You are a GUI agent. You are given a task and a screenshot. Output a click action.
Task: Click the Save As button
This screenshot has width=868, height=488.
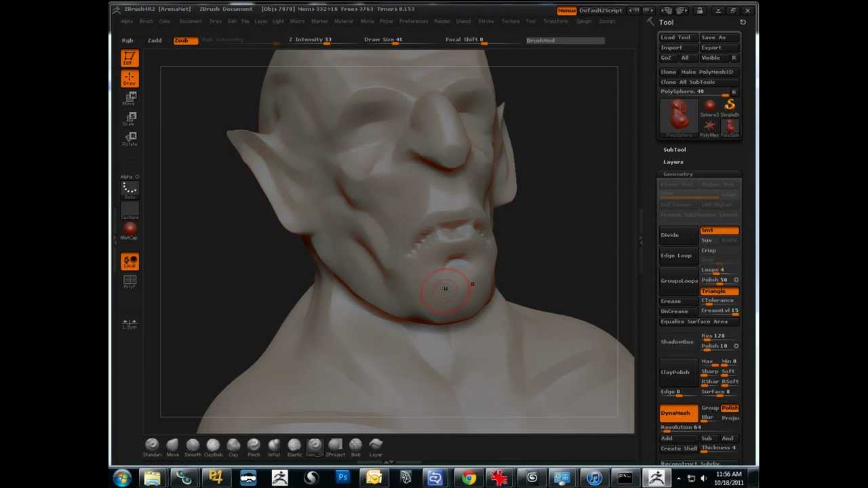tap(719, 38)
